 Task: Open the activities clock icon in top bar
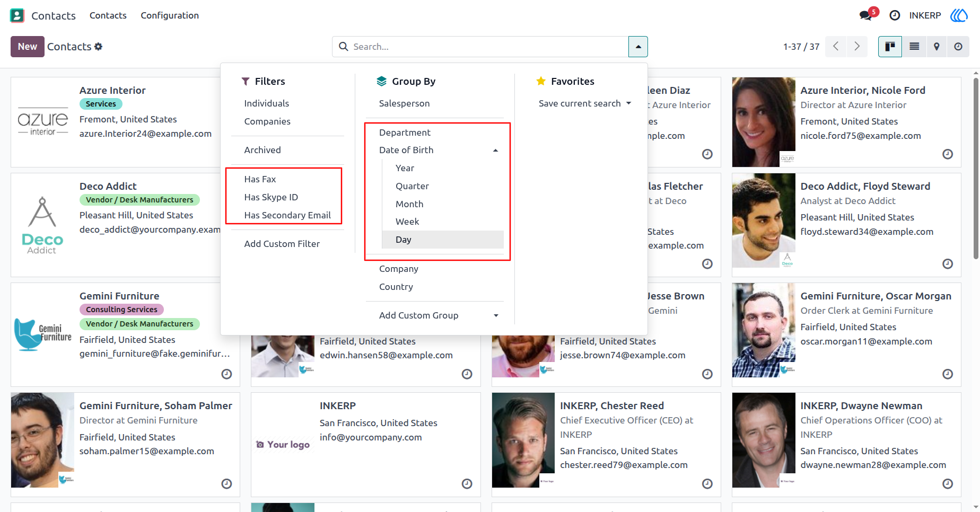pos(895,15)
